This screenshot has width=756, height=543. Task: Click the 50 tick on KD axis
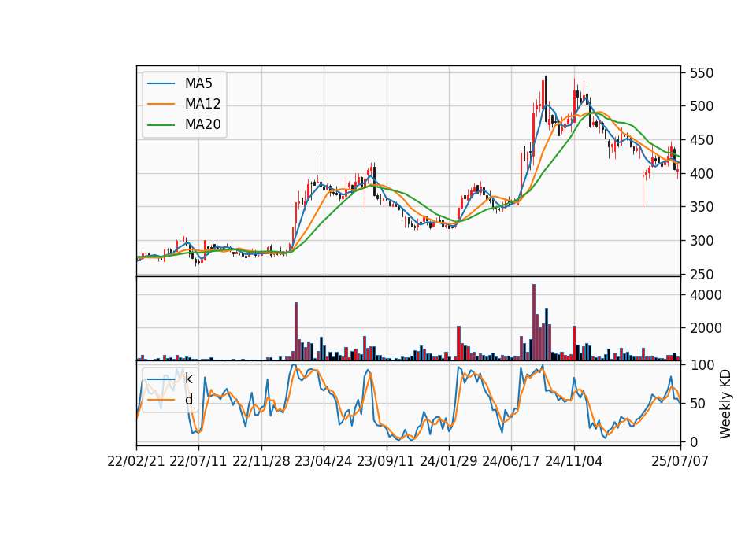(x=697, y=403)
